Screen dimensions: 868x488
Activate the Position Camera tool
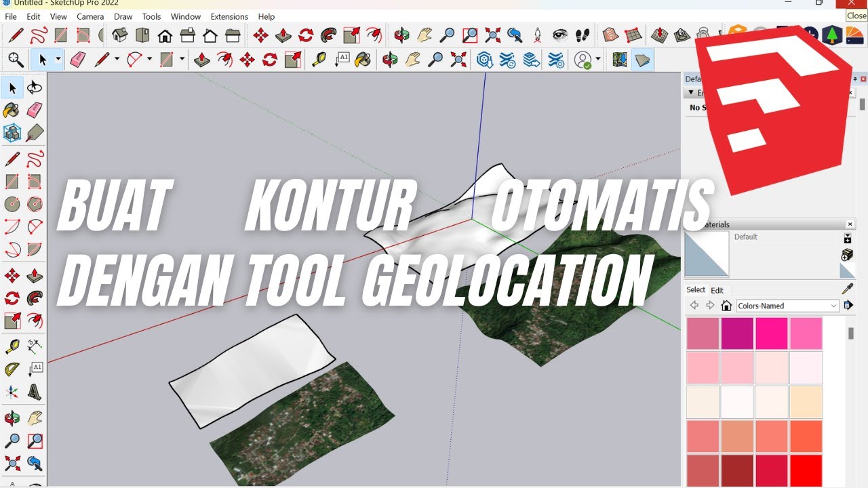coord(538,35)
